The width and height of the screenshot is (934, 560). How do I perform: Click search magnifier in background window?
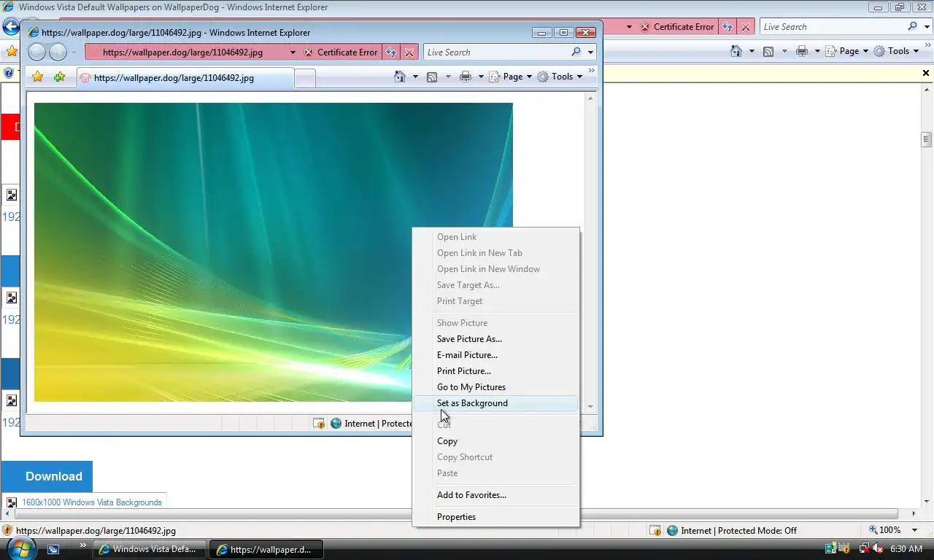coord(913,26)
